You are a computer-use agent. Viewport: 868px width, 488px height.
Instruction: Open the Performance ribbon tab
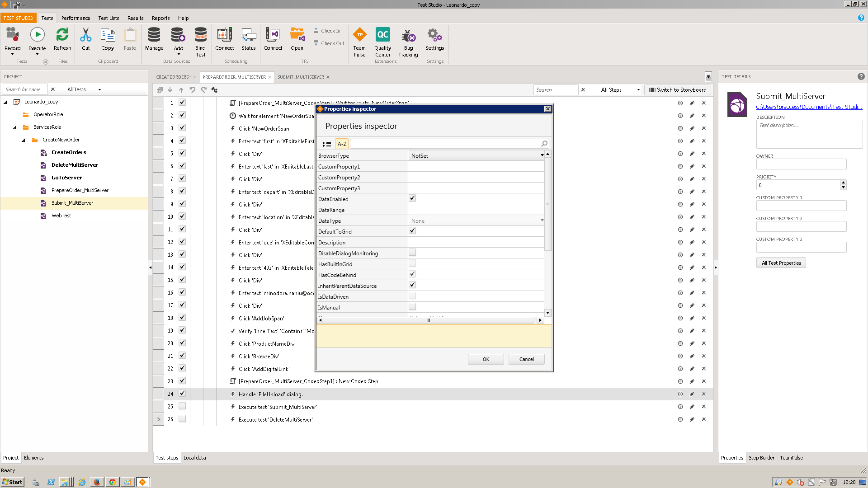click(x=75, y=18)
